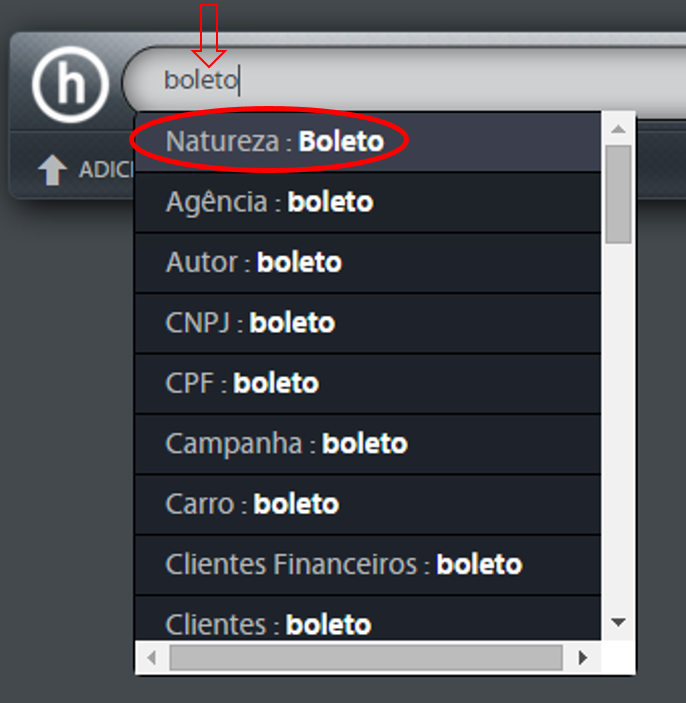686x703 pixels.
Task: Choose the CNPJ : boleto option
Action: [368, 323]
